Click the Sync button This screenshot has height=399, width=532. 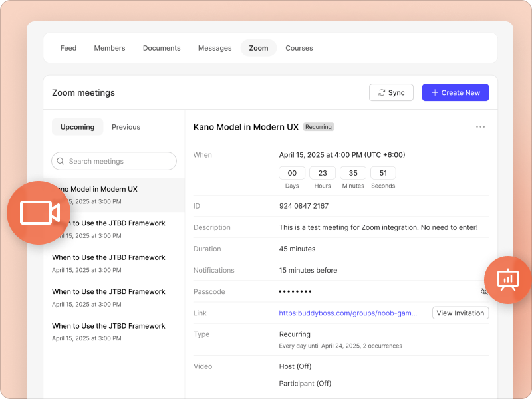click(x=391, y=92)
